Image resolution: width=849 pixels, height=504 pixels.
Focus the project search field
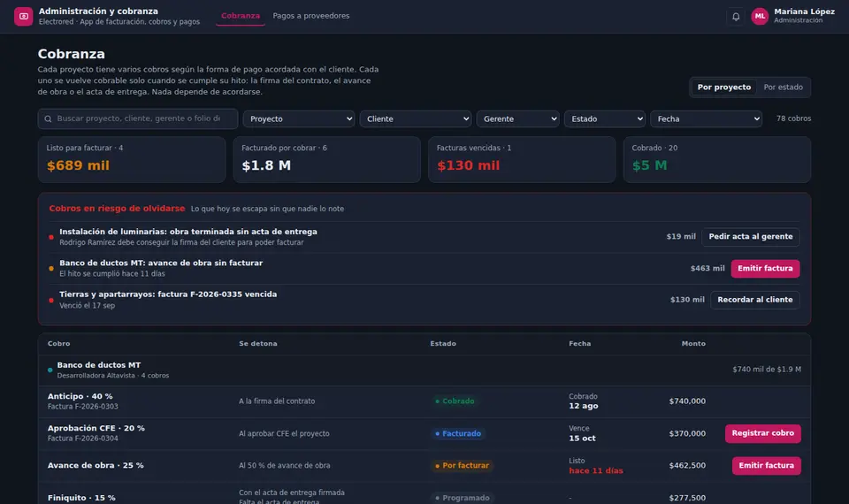(x=138, y=118)
